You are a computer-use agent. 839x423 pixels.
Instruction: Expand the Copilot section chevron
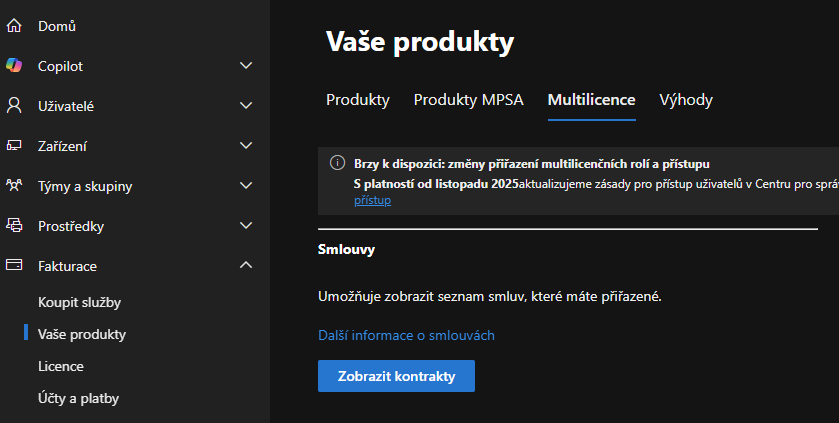(x=247, y=66)
